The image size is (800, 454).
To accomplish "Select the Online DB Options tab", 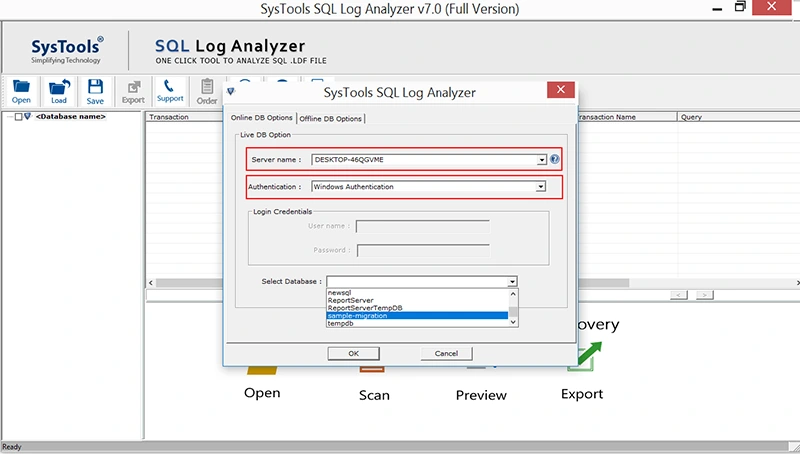I will pos(261,117).
